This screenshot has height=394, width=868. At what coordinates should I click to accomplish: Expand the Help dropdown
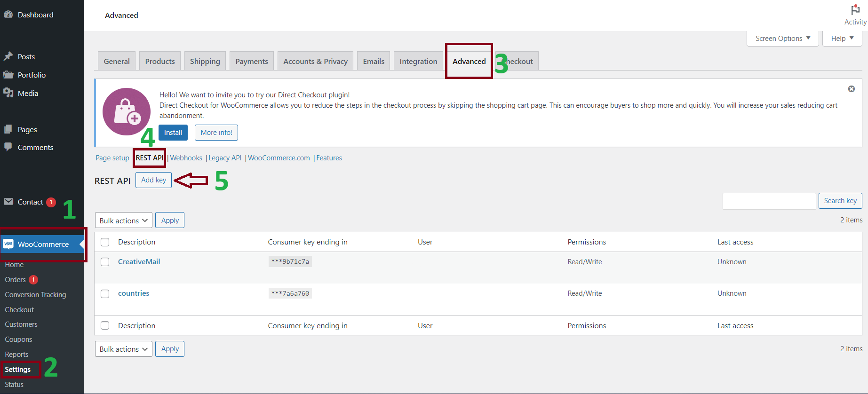coord(842,39)
